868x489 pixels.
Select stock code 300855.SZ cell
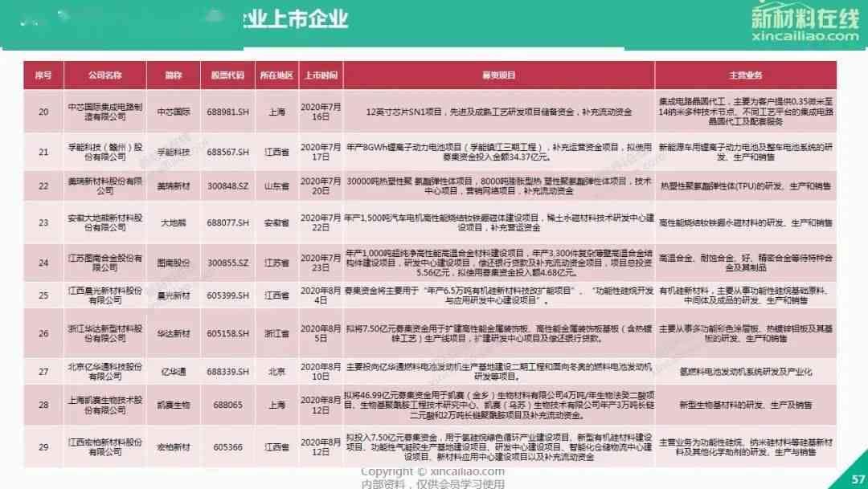pos(228,263)
